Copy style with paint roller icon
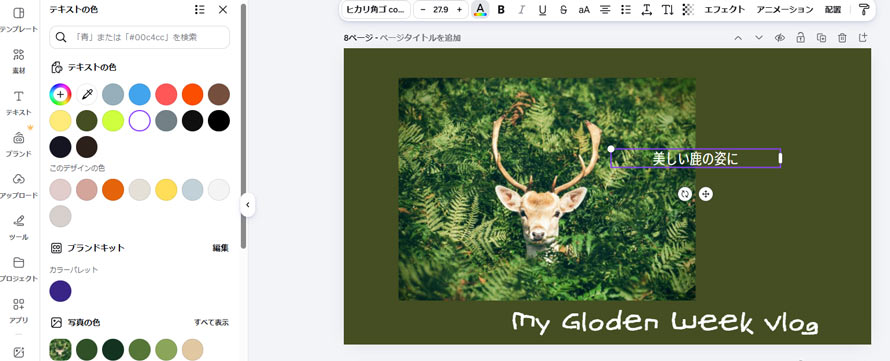Screen dimensions: 890x361 click(864, 10)
